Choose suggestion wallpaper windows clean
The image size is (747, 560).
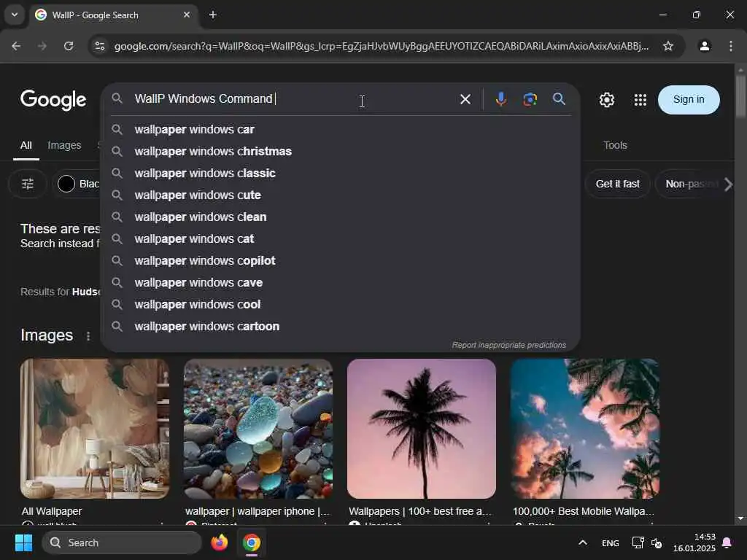pos(340,217)
